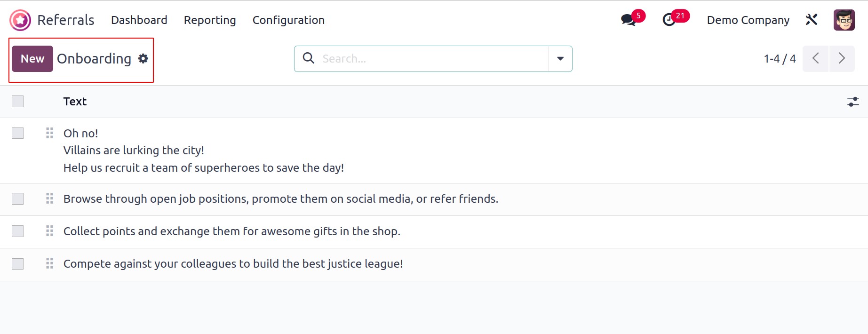The width and height of the screenshot is (868, 334).
Task: Expand the search options dropdown arrow
Action: point(560,59)
